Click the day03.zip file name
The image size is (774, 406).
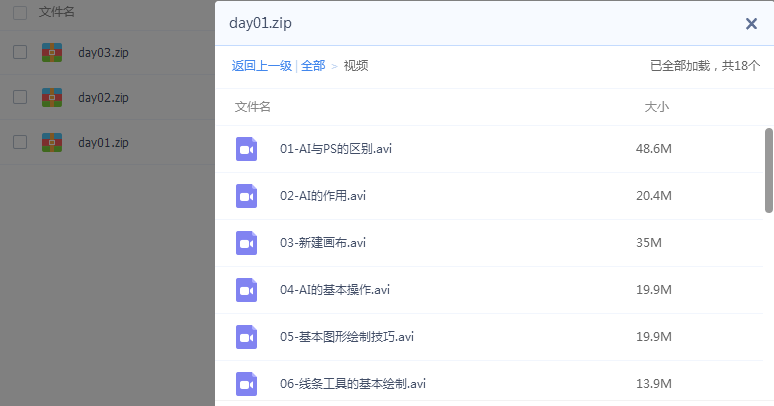(x=103, y=52)
